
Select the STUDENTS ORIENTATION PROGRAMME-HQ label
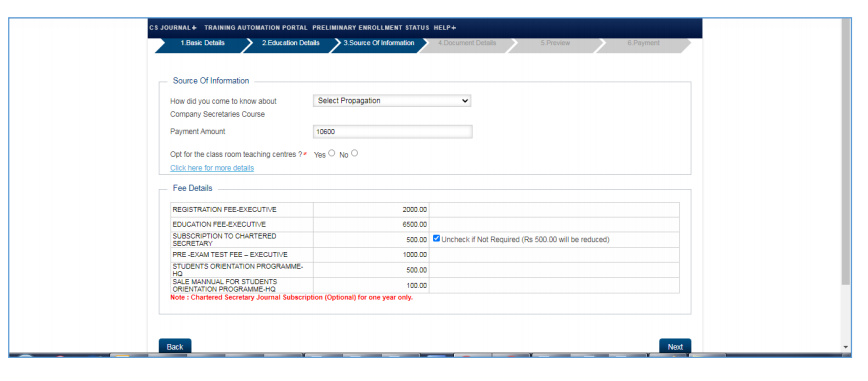[237, 270]
